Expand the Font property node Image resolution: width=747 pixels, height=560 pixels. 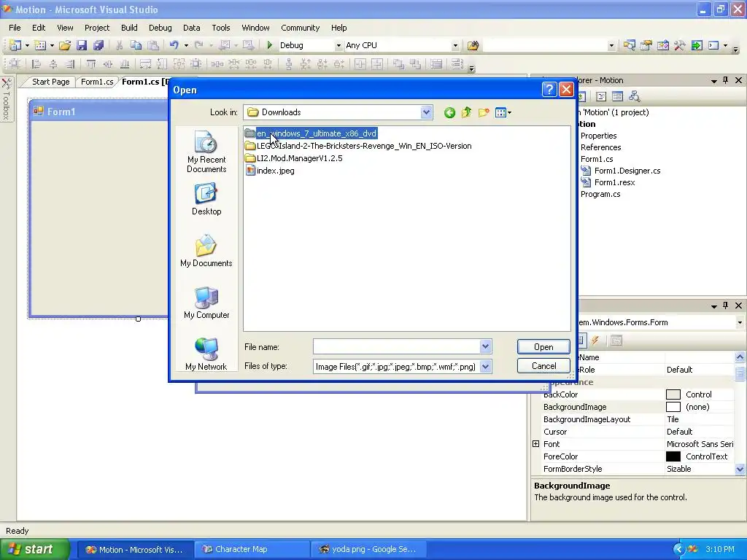[x=536, y=444]
